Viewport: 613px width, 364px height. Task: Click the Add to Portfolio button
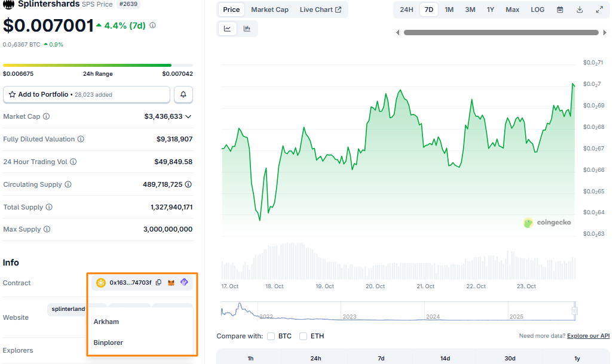point(87,94)
